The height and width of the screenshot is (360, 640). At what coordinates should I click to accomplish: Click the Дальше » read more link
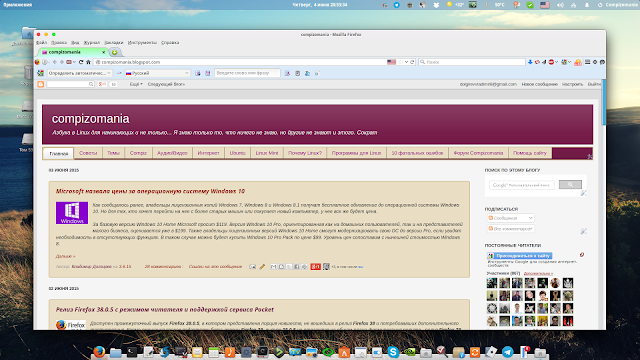[x=65, y=256]
